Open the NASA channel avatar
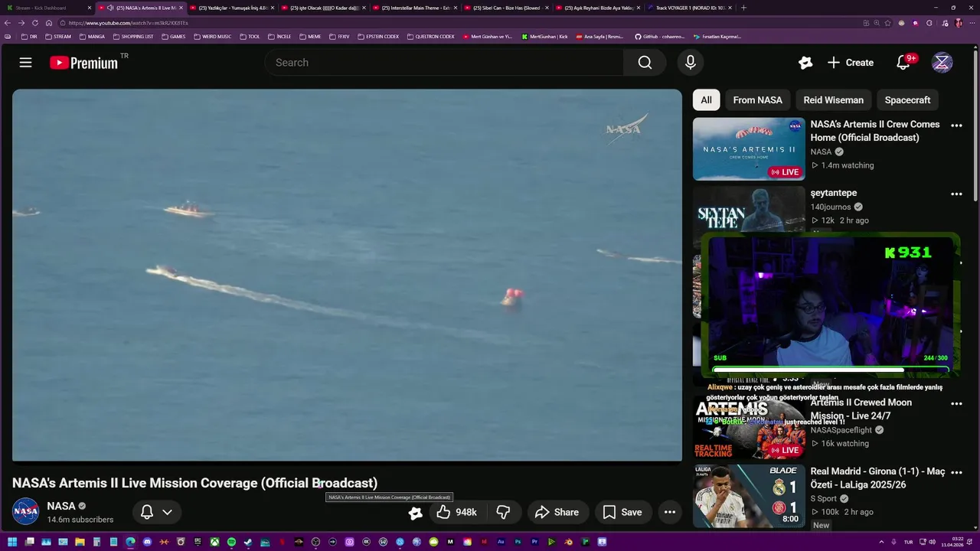 click(25, 511)
